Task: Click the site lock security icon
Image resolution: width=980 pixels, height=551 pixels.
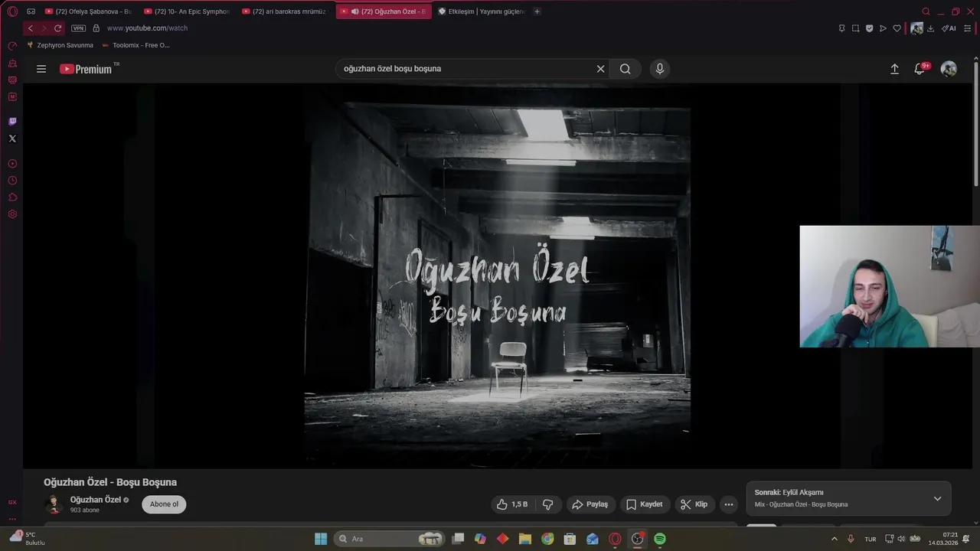Action: (96, 28)
